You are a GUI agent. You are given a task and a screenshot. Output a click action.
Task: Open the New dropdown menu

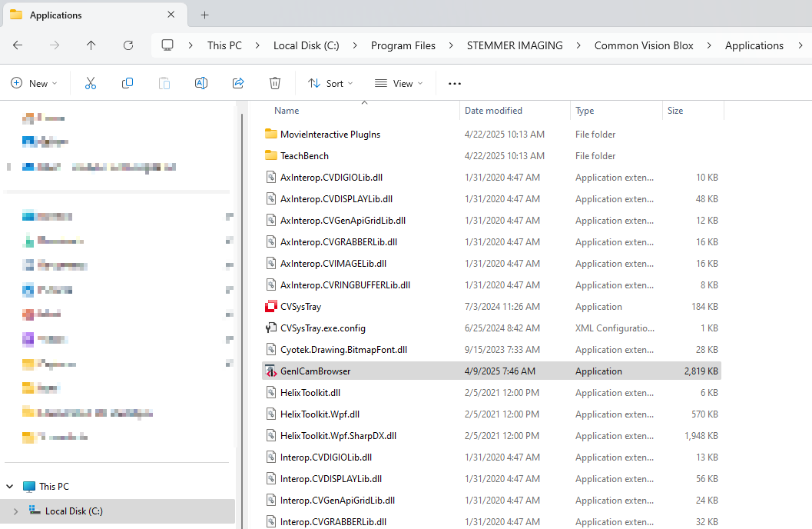click(x=34, y=83)
